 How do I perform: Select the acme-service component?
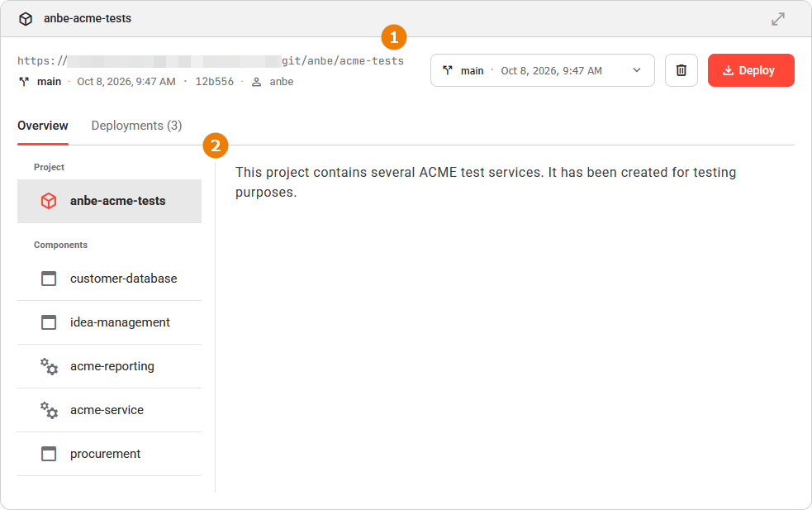pos(109,410)
